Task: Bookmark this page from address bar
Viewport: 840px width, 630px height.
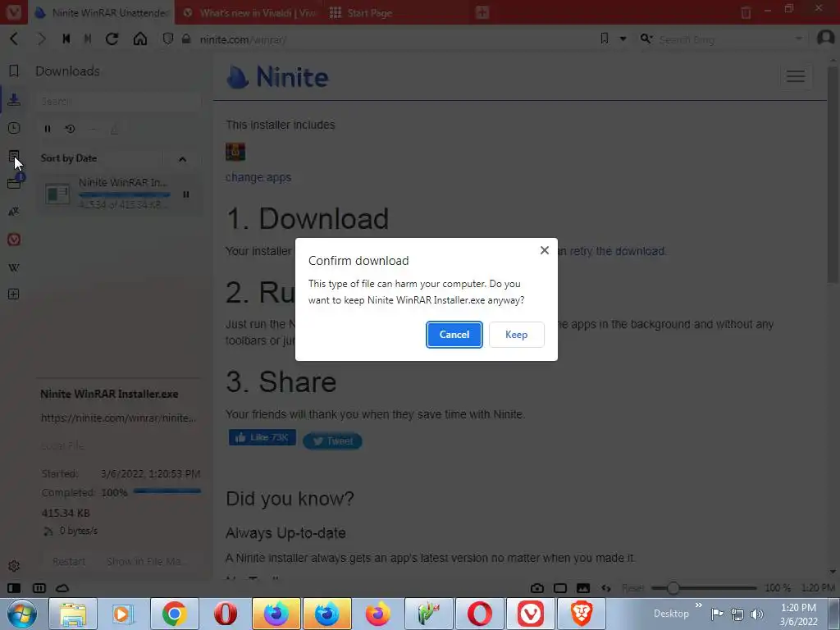Action: click(605, 39)
